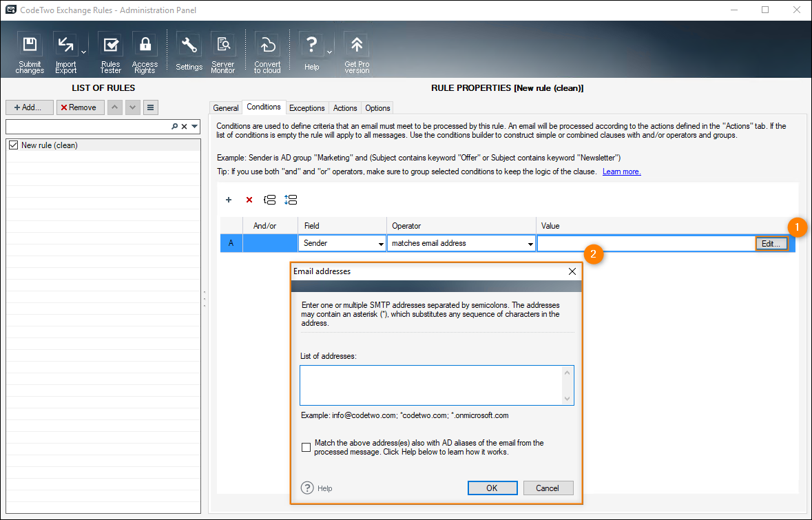Click the ungroup conditions icon

coord(291,200)
